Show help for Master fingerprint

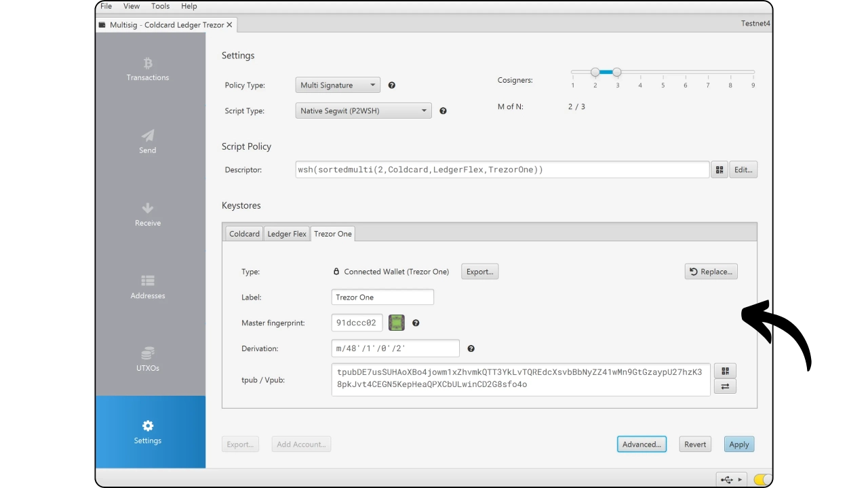coord(416,323)
